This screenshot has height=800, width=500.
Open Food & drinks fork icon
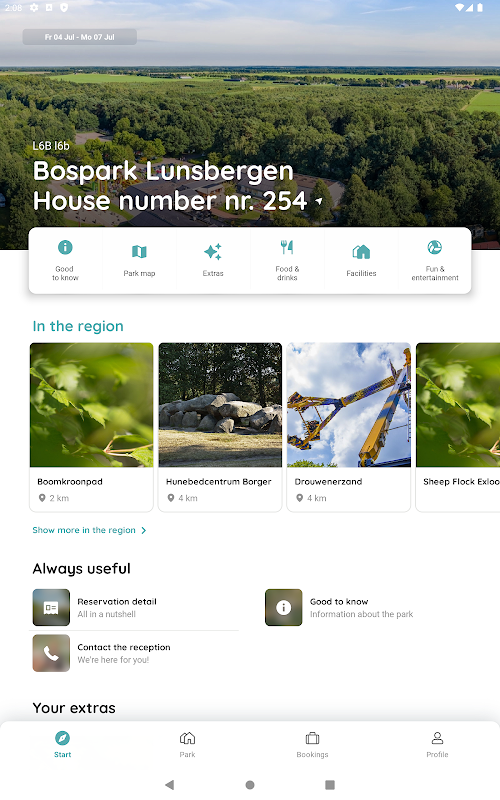pyautogui.click(x=287, y=247)
